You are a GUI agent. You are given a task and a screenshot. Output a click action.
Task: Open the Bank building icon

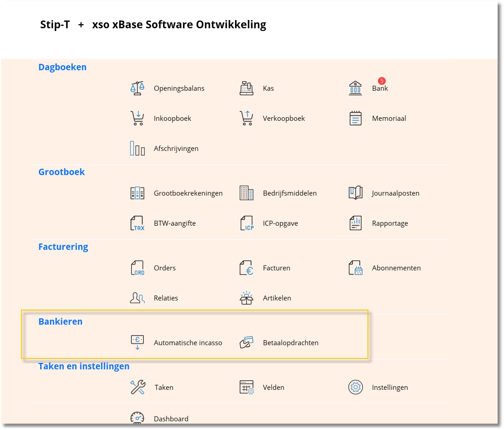click(355, 88)
